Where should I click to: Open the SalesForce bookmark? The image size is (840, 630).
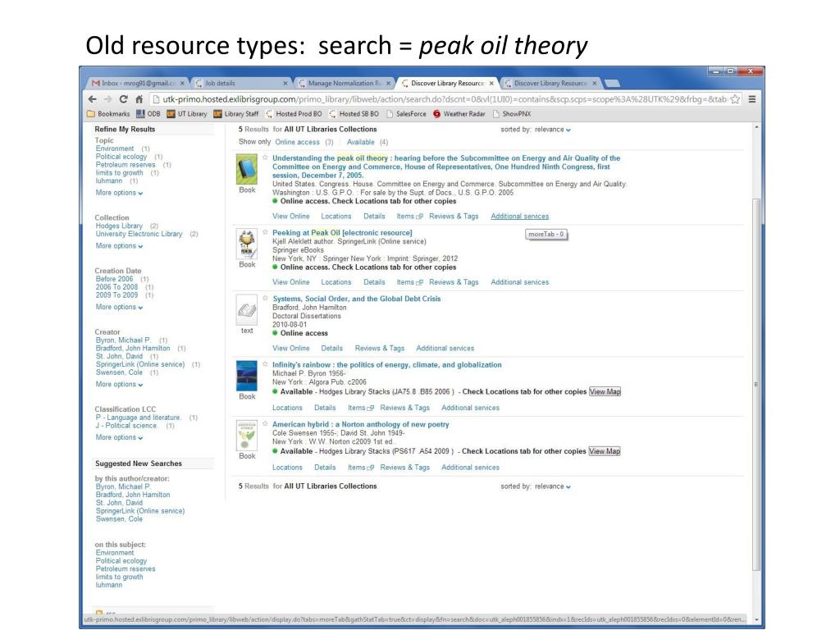406,113
